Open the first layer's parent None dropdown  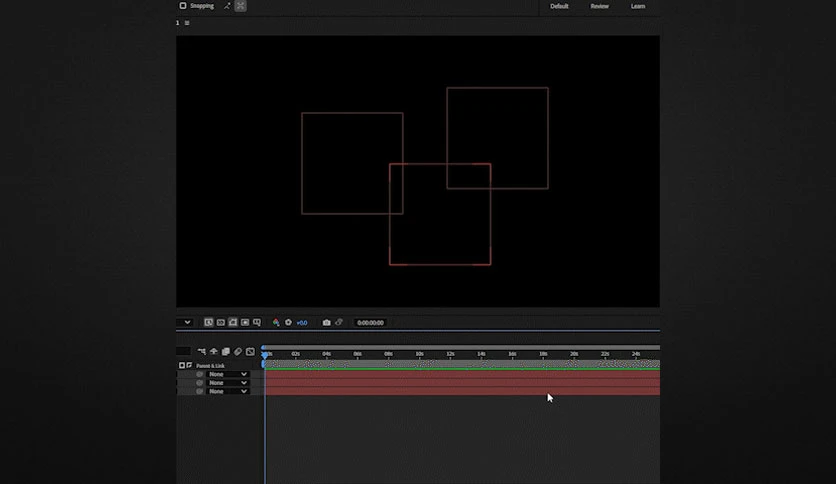pos(228,374)
